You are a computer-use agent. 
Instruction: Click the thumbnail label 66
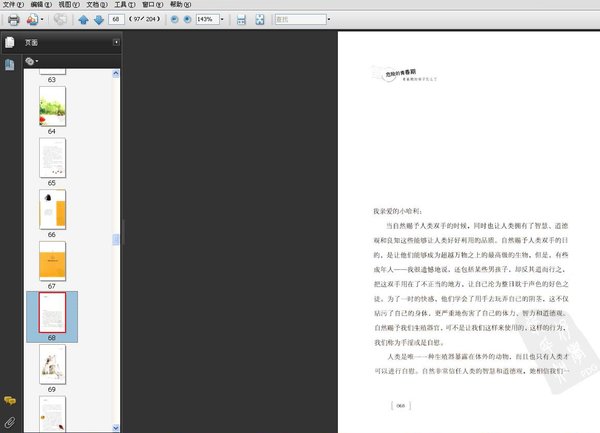(x=52, y=235)
